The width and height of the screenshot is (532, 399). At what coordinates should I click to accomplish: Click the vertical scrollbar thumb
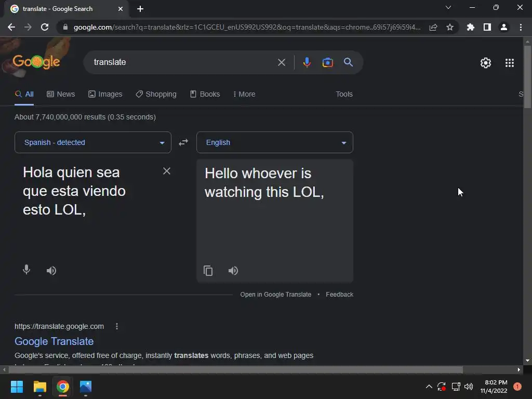pos(527,77)
